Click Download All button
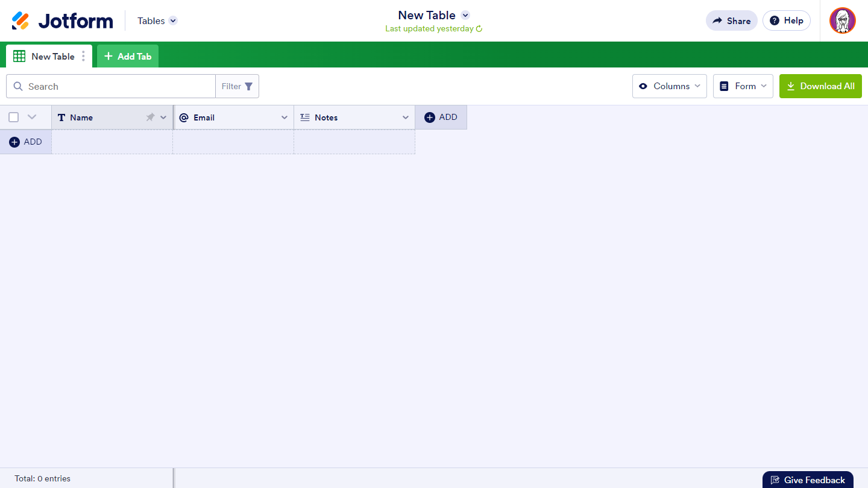868x488 pixels. pyautogui.click(x=820, y=86)
